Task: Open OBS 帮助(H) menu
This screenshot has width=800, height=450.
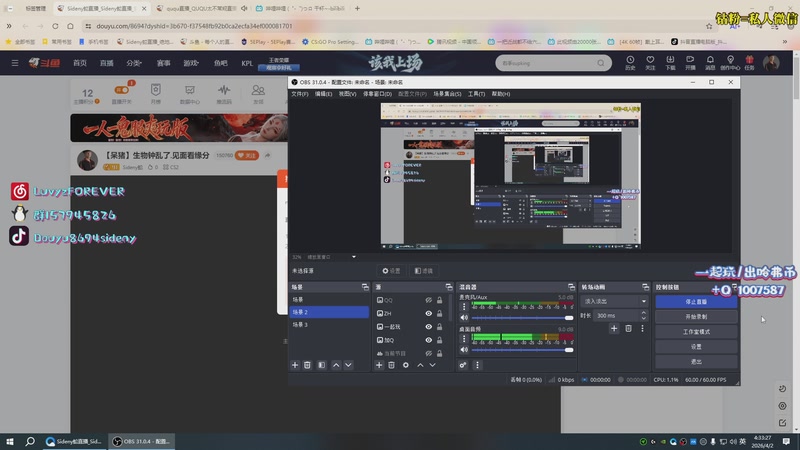Action: [x=501, y=94]
